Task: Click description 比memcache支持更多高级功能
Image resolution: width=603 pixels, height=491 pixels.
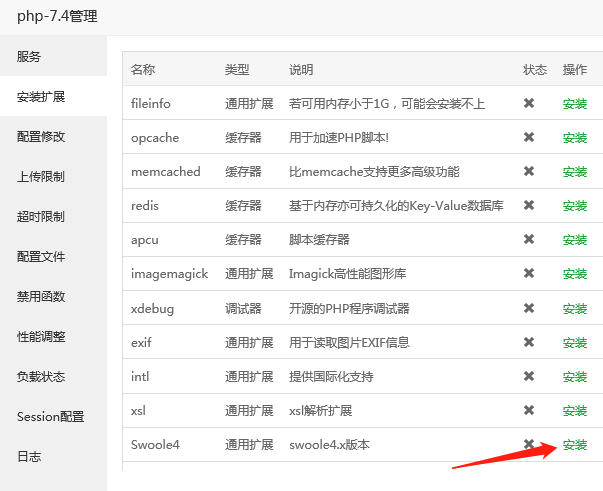Action: (x=374, y=171)
